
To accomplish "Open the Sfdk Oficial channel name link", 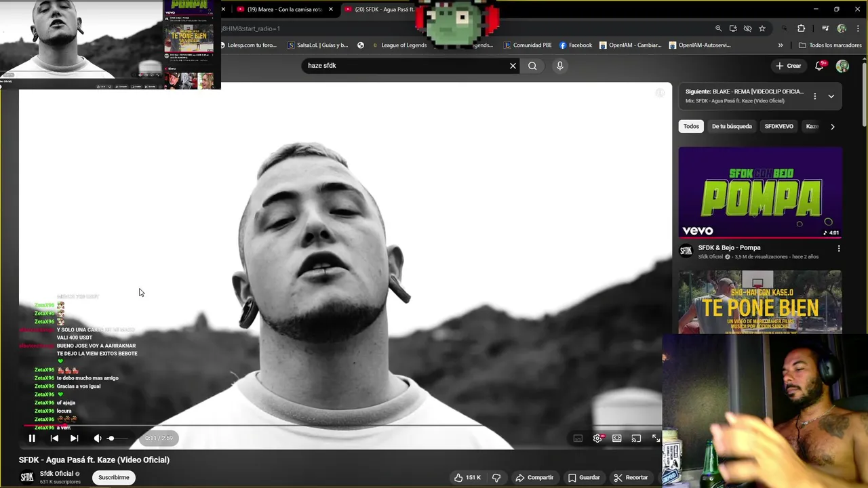I will (x=56, y=474).
